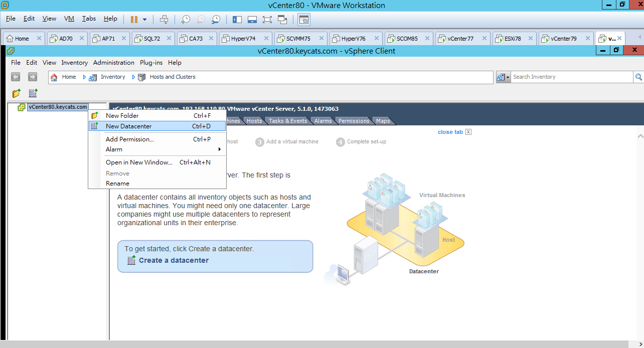The height and width of the screenshot is (348, 644).
Task: Open the Maps tab
Action: pyautogui.click(x=383, y=121)
